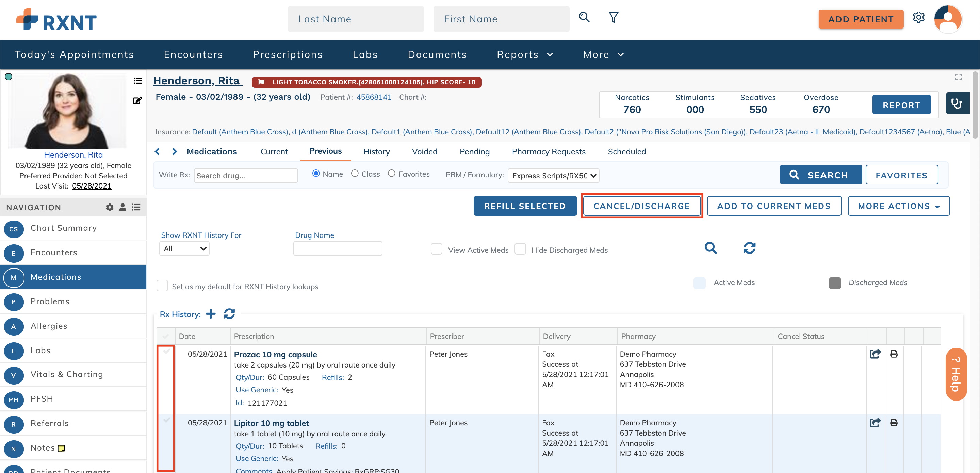
Task: Click CANCEL/DISCHARGE button
Action: (x=641, y=206)
